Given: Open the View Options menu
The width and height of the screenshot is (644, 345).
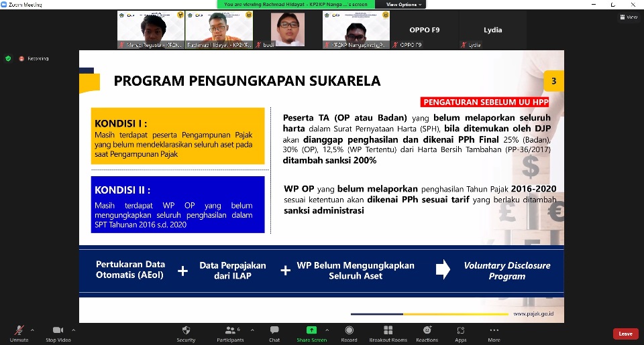Looking at the screenshot, I should pos(404,4).
